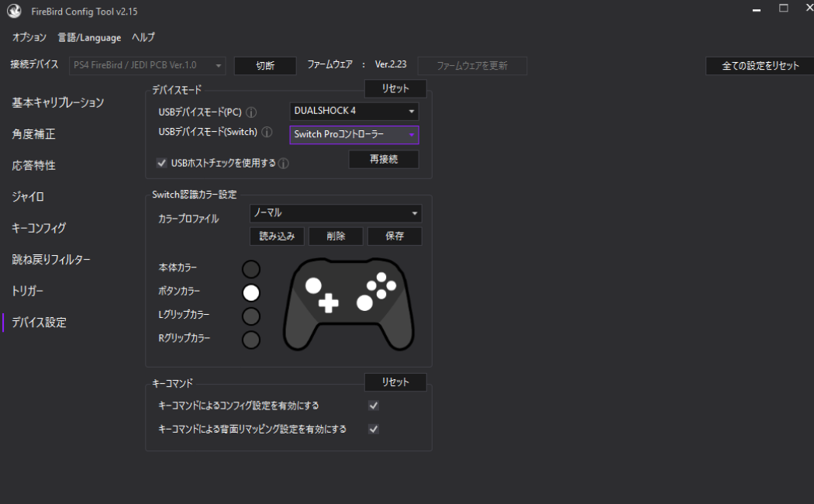Go to 角度補正 section
814x504 pixels.
click(x=33, y=134)
